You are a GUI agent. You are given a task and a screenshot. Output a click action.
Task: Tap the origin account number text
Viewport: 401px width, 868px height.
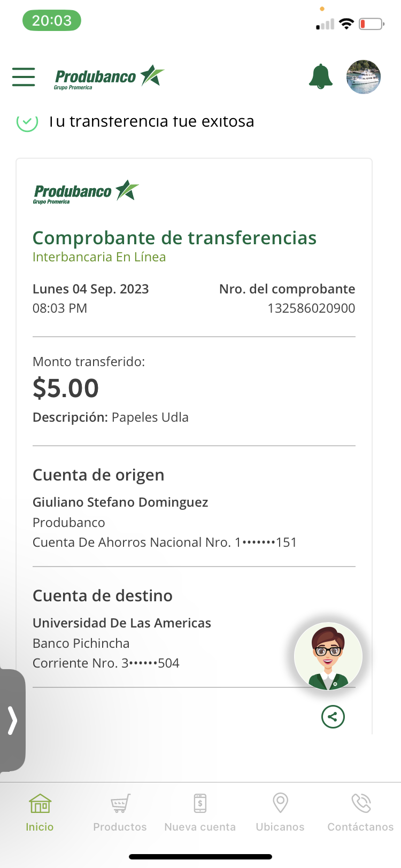click(165, 542)
